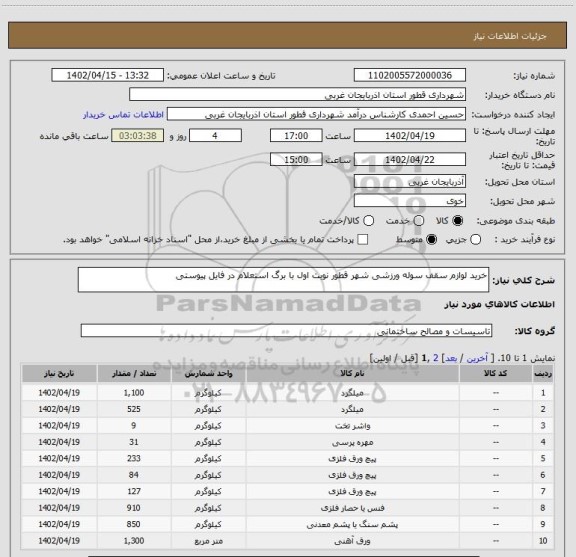Select the ورق آهنی row name

[x=352, y=541]
